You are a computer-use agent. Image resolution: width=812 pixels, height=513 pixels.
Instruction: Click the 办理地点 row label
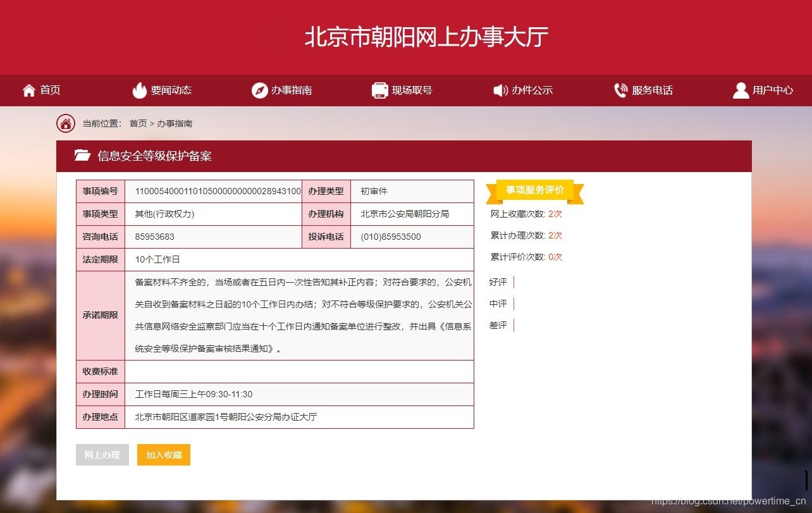[x=100, y=417]
